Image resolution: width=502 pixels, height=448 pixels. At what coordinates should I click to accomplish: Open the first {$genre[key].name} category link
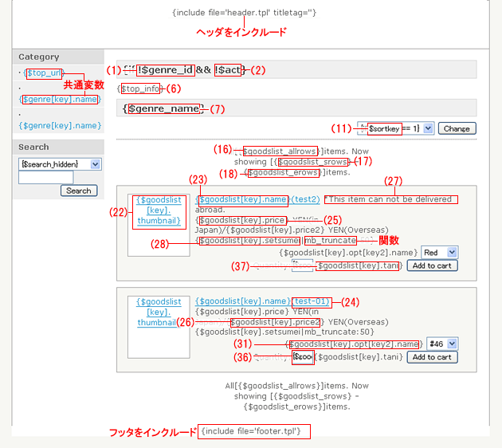60,99
